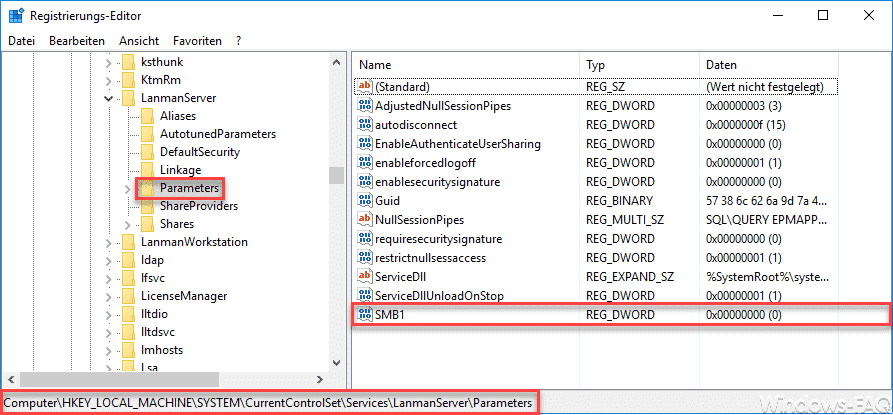Click the enableforcedlogoff DWORD icon
893x415 pixels.
click(x=364, y=163)
